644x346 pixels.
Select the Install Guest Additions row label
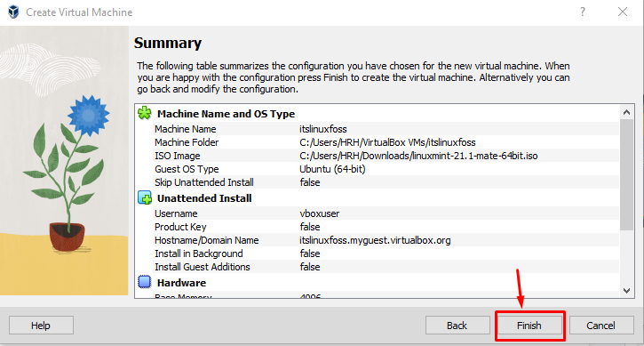pos(202,267)
